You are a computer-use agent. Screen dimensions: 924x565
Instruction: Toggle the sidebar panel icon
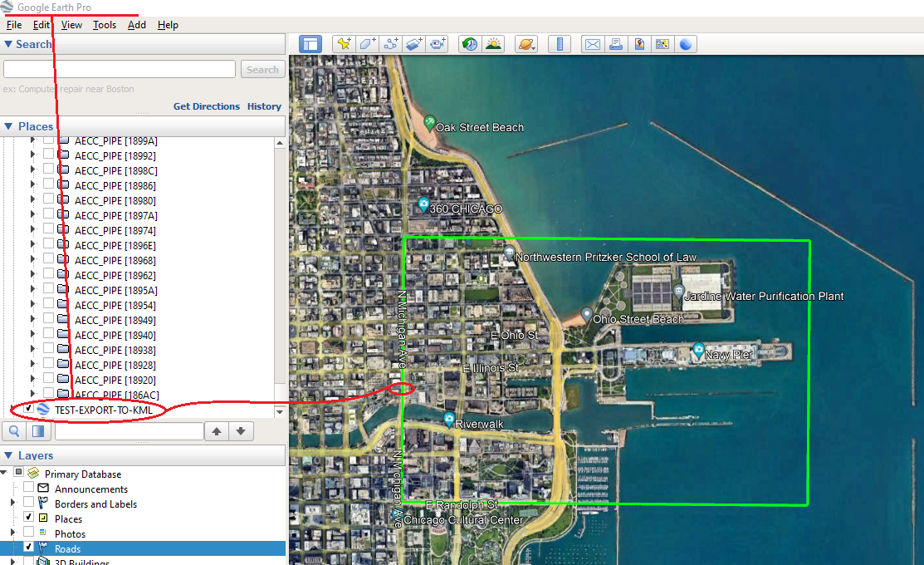coord(310,44)
